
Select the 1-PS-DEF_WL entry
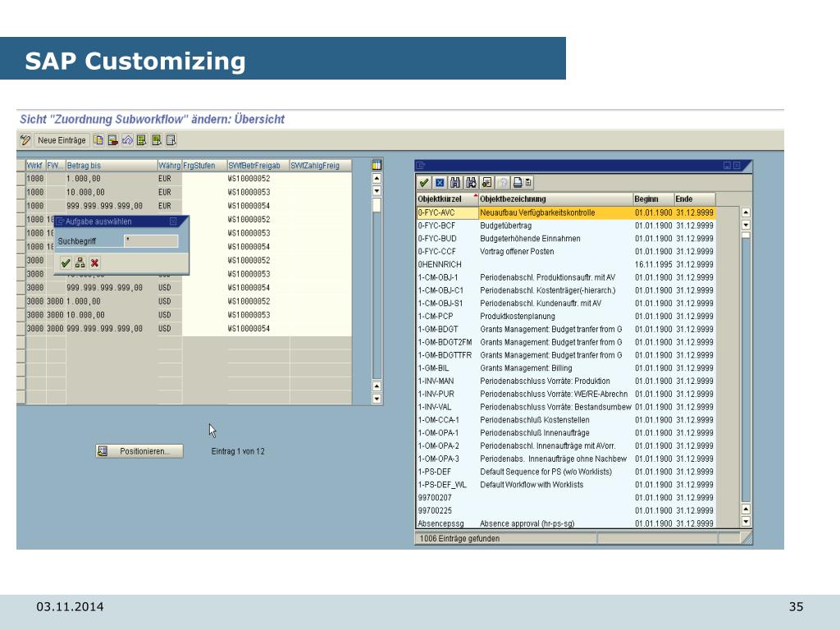point(566,485)
